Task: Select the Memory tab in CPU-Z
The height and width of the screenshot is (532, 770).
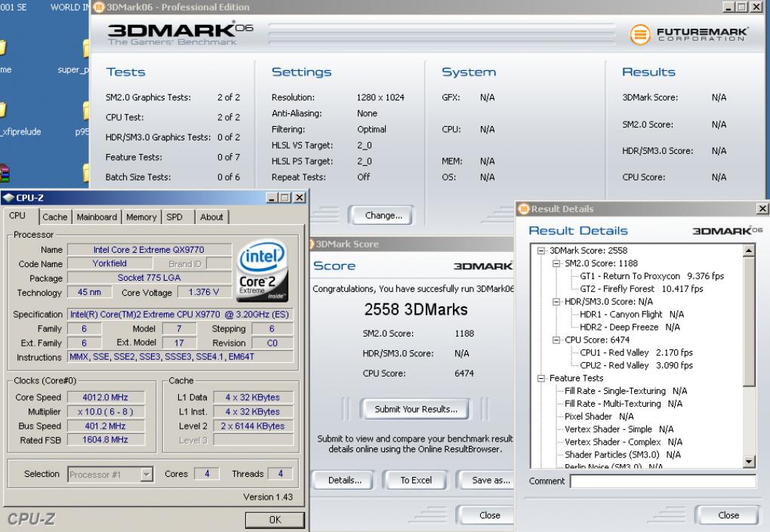Action: (141, 217)
